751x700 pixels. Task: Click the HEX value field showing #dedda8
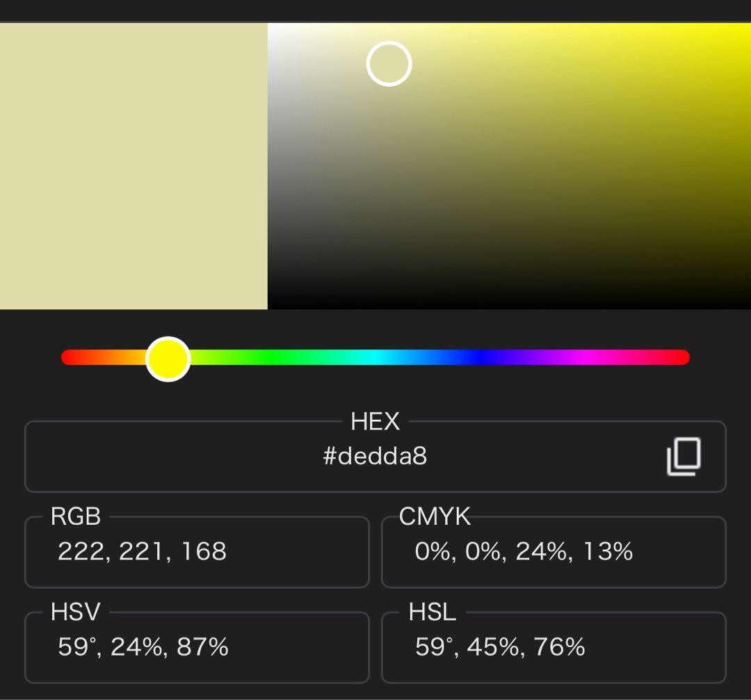(375, 457)
